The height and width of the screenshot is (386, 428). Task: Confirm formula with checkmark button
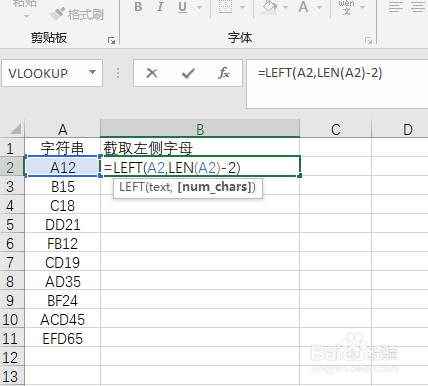pyautogui.click(x=188, y=73)
